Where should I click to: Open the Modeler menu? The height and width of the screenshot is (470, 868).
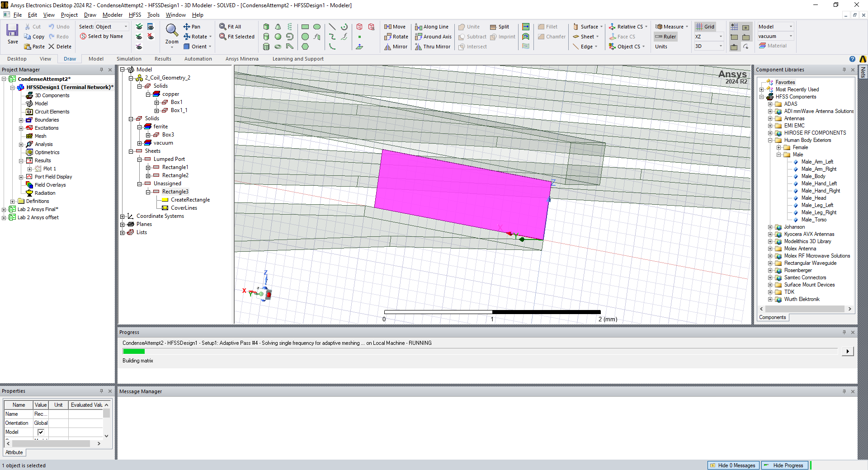click(x=112, y=15)
